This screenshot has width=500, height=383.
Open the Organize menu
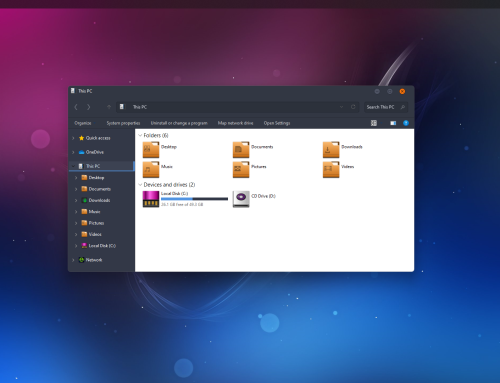pyautogui.click(x=83, y=123)
